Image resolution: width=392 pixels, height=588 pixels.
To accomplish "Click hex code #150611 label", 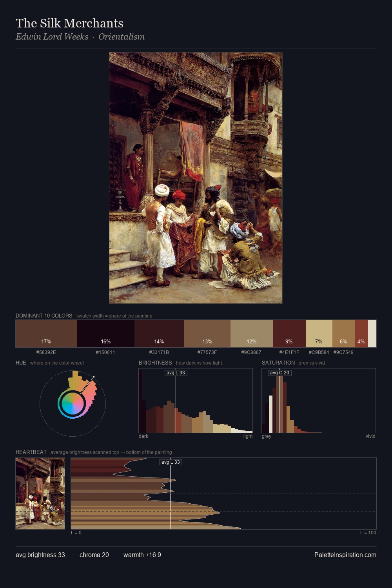I will (105, 352).
